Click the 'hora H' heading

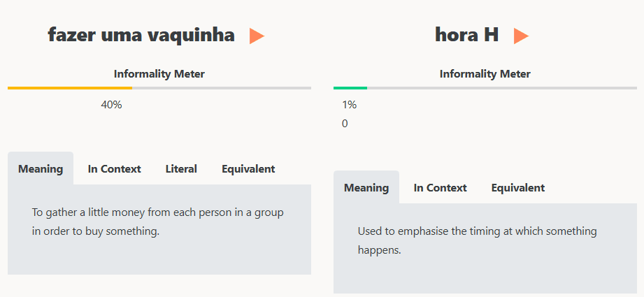(x=466, y=35)
